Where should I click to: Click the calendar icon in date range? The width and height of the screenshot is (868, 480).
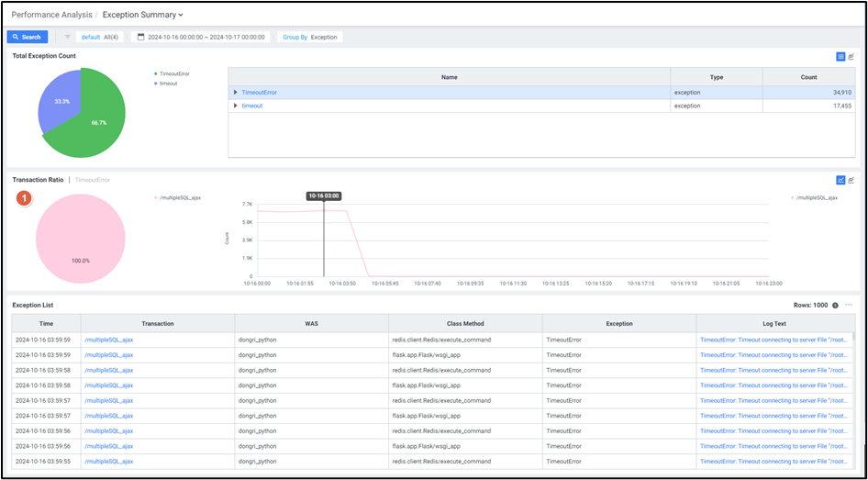click(x=140, y=37)
